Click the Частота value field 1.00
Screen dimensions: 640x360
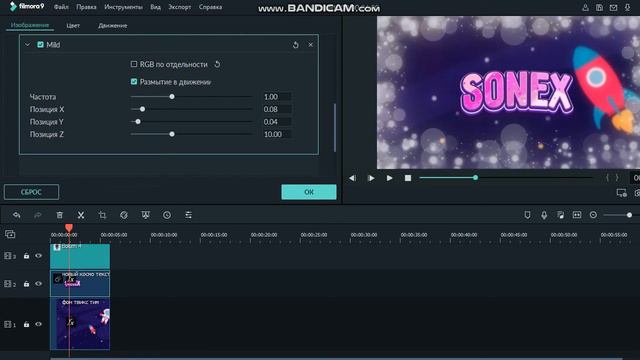(x=277, y=97)
